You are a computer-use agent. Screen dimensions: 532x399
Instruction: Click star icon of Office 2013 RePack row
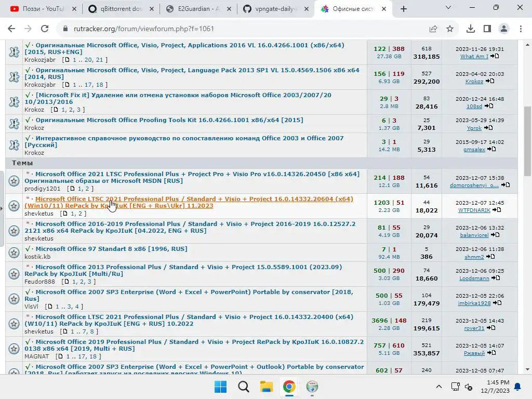click(14, 274)
